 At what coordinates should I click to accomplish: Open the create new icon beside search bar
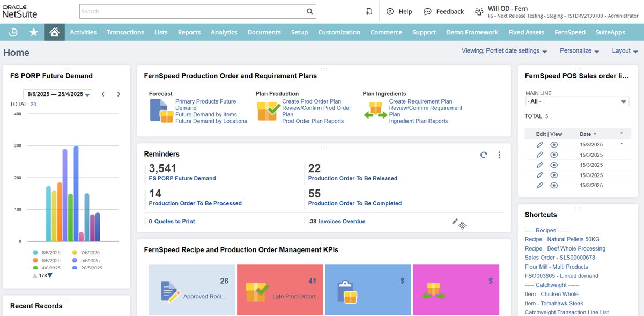[369, 11]
